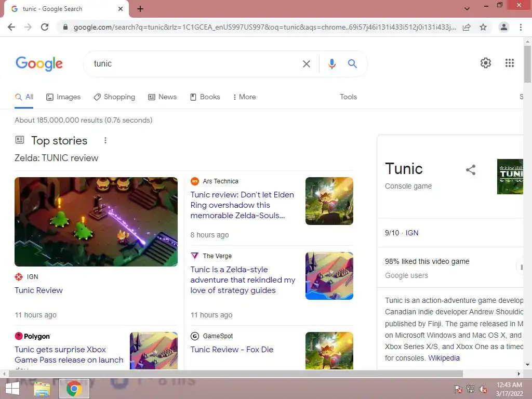This screenshot has width=532, height=399.
Task: Start a voice search with microphone
Action: [332, 64]
